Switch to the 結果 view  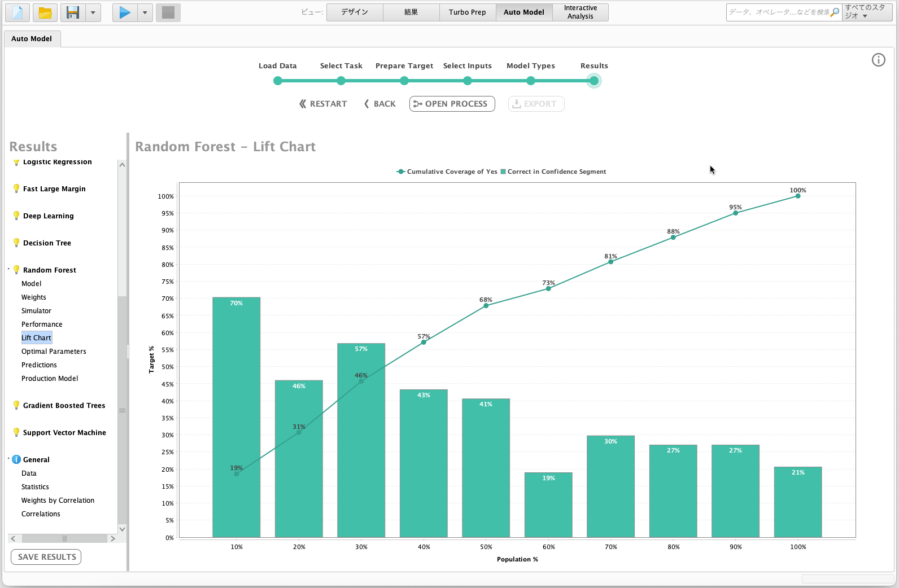tap(411, 12)
